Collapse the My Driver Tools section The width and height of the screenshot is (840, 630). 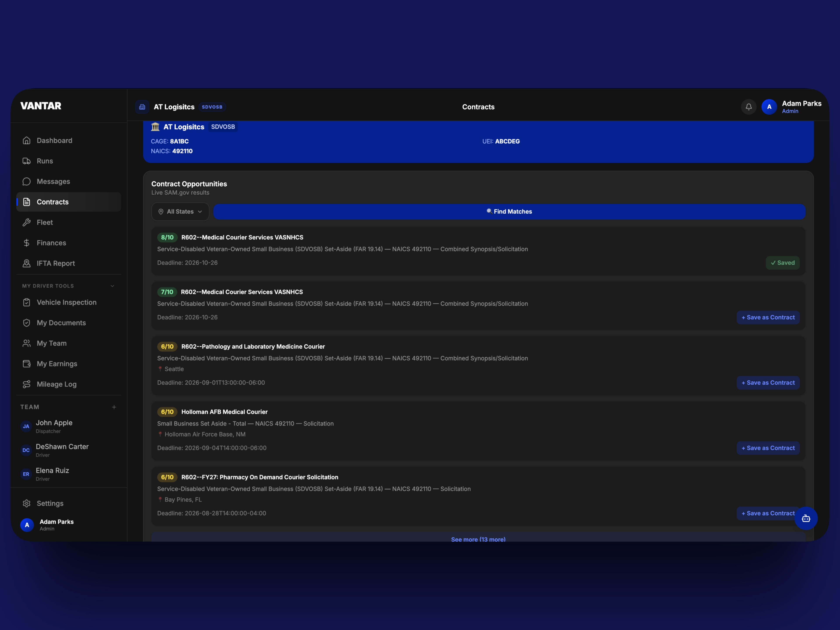pyautogui.click(x=112, y=286)
